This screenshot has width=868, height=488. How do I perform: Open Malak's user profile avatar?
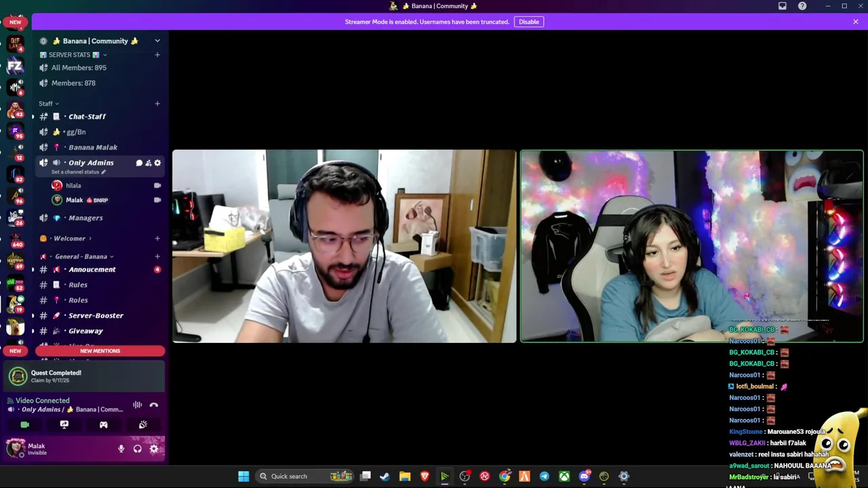click(x=15, y=448)
